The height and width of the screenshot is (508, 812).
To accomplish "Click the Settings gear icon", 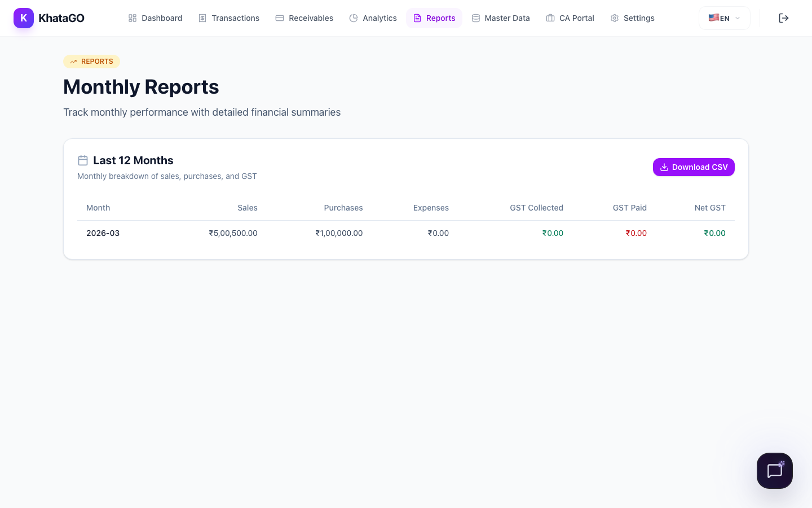I will (x=615, y=18).
